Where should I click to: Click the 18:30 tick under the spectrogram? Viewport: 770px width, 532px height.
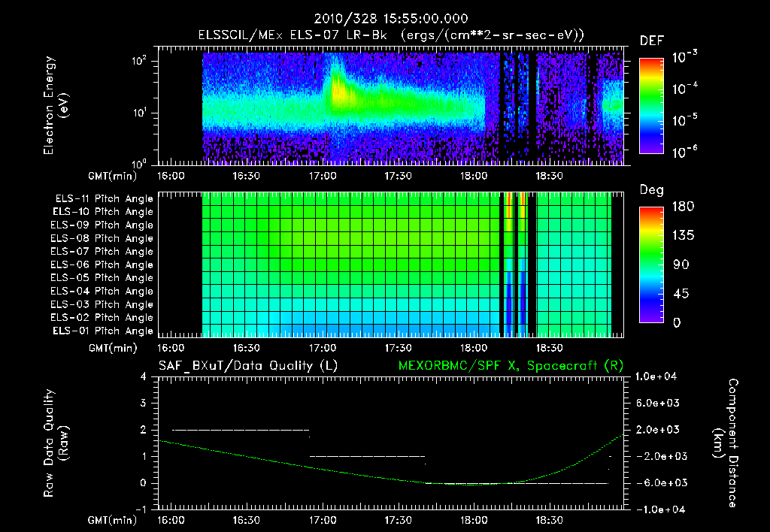(x=549, y=176)
